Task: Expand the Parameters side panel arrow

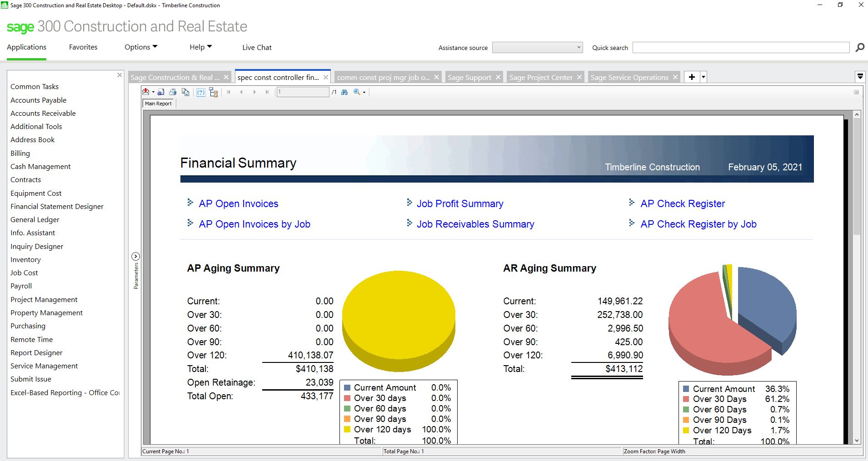Action: (x=135, y=256)
